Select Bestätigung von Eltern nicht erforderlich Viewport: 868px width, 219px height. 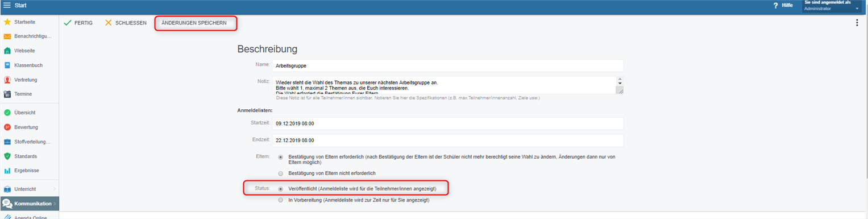(x=280, y=173)
